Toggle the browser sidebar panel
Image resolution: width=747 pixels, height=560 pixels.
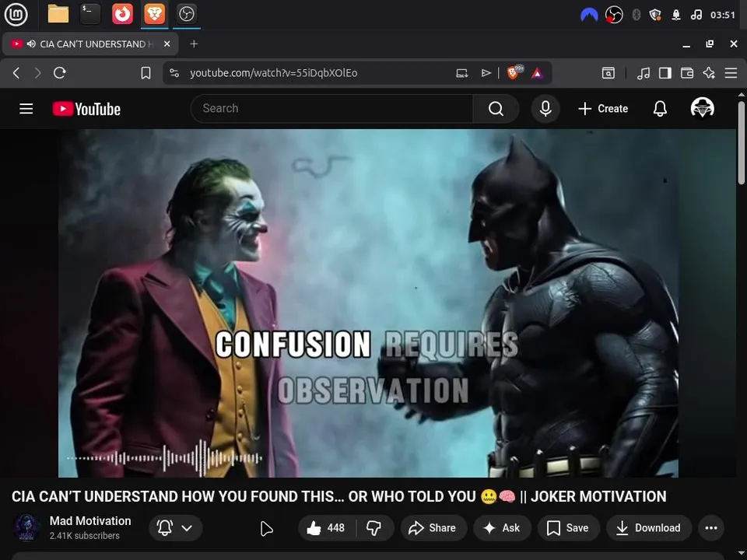tap(665, 73)
